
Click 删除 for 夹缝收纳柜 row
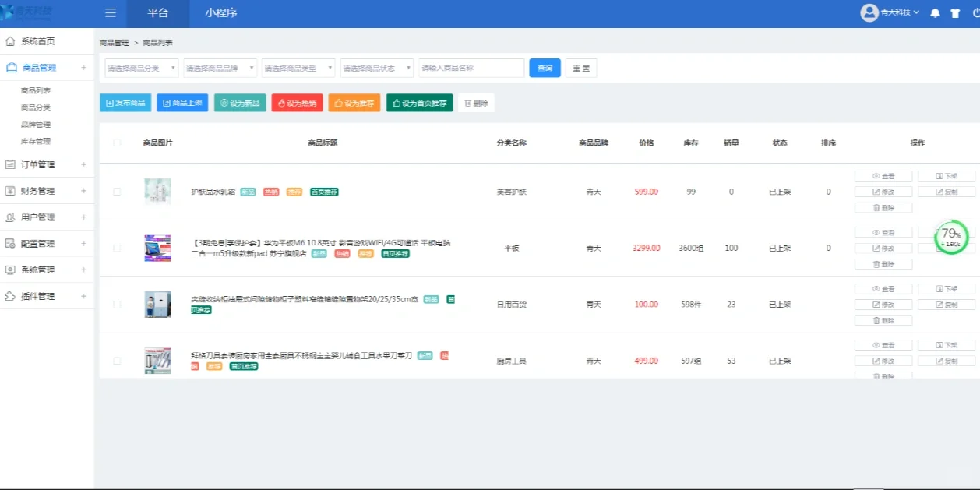click(x=883, y=320)
